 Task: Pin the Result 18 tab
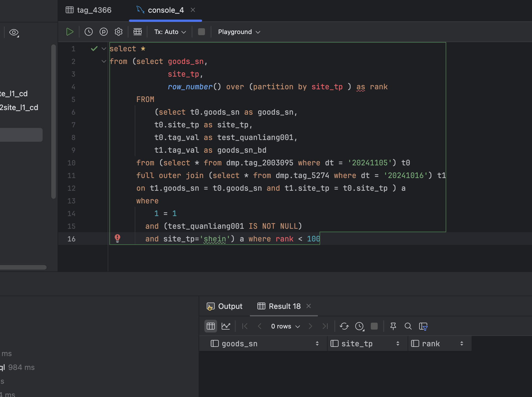393,326
